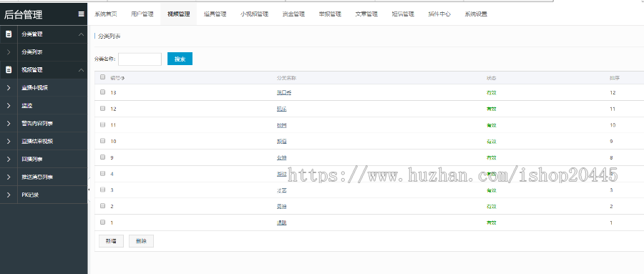Check the checkbox for row 10
The width and height of the screenshot is (644, 274).
102,140
